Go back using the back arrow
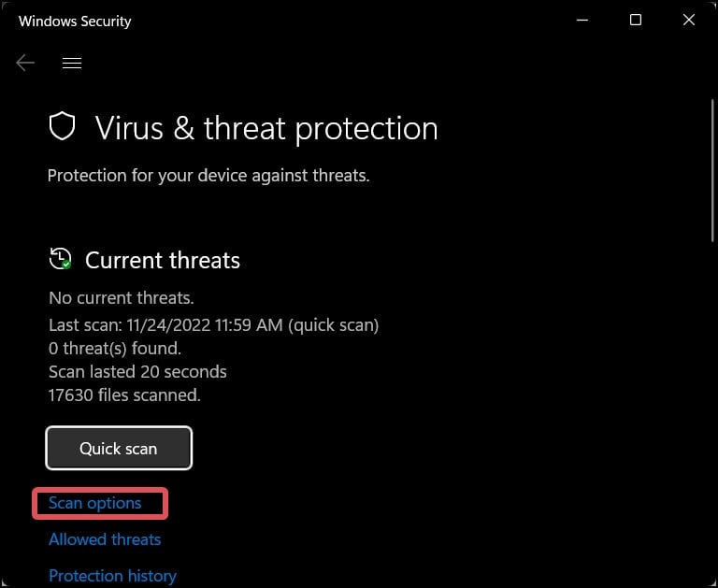 (25, 63)
